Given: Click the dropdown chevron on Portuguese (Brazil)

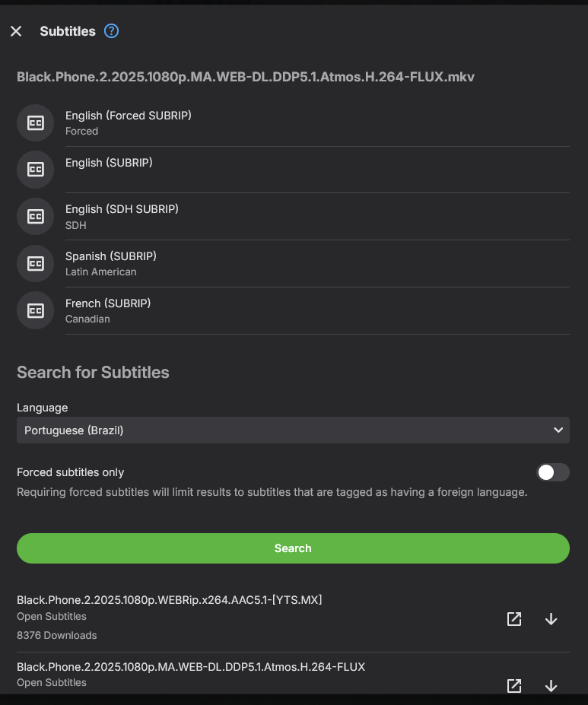Looking at the screenshot, I should coord(559,430).
